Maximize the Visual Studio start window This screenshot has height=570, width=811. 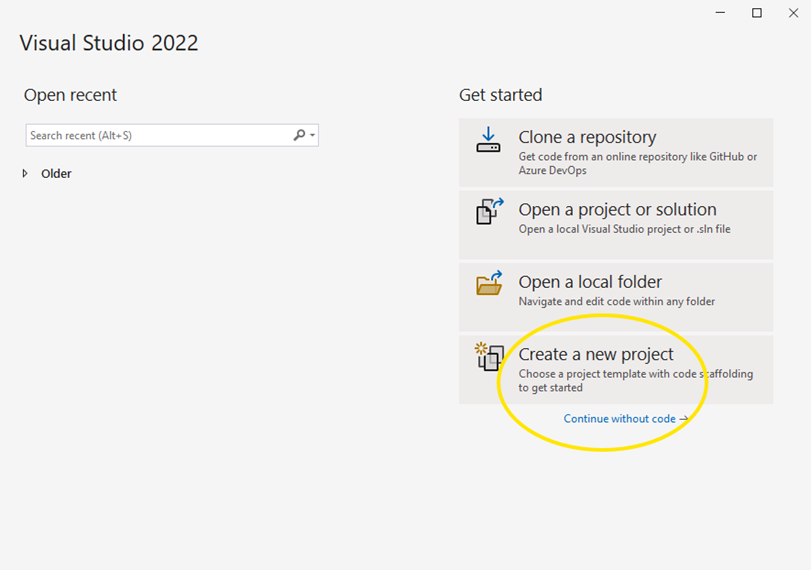(757, 13)
